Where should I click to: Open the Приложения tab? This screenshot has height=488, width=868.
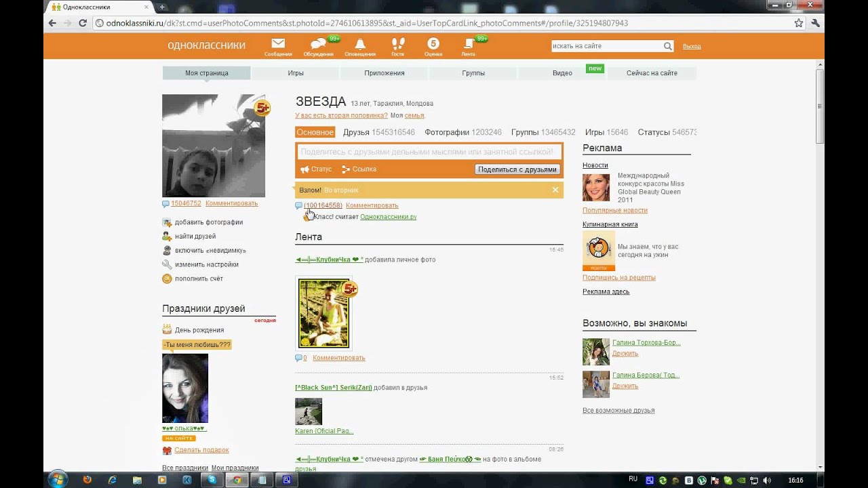tap(384, 73)
